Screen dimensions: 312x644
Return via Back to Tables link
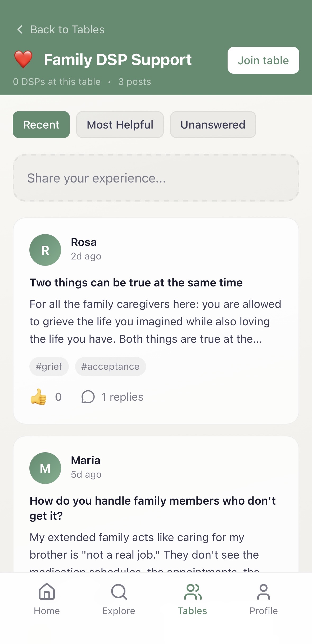67,29
